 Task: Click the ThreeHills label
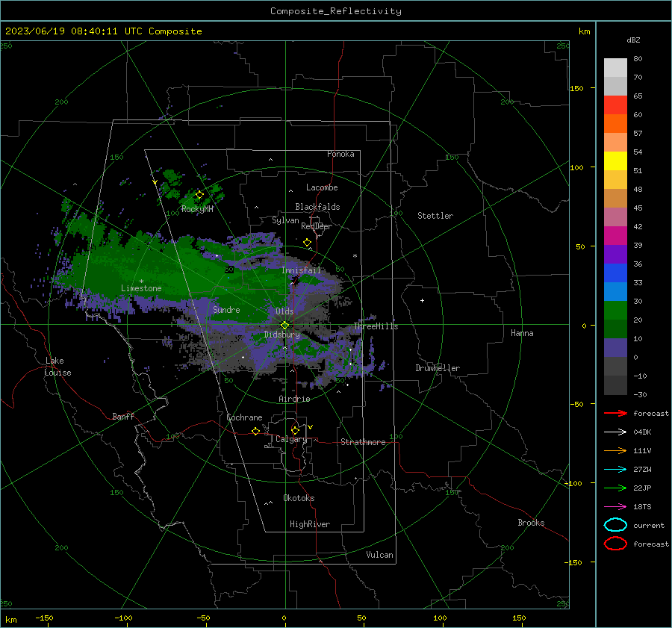[376, 326]
